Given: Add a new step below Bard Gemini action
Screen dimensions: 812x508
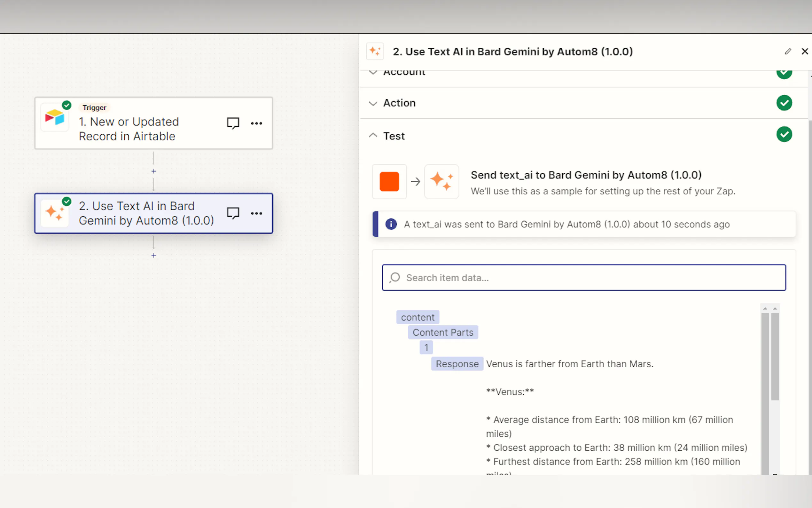Looking at the screenshot, I should click(154, 256).
